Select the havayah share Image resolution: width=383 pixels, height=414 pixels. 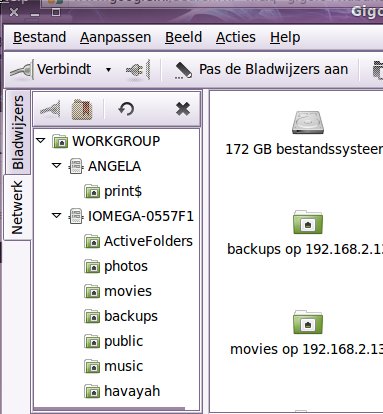132,391
